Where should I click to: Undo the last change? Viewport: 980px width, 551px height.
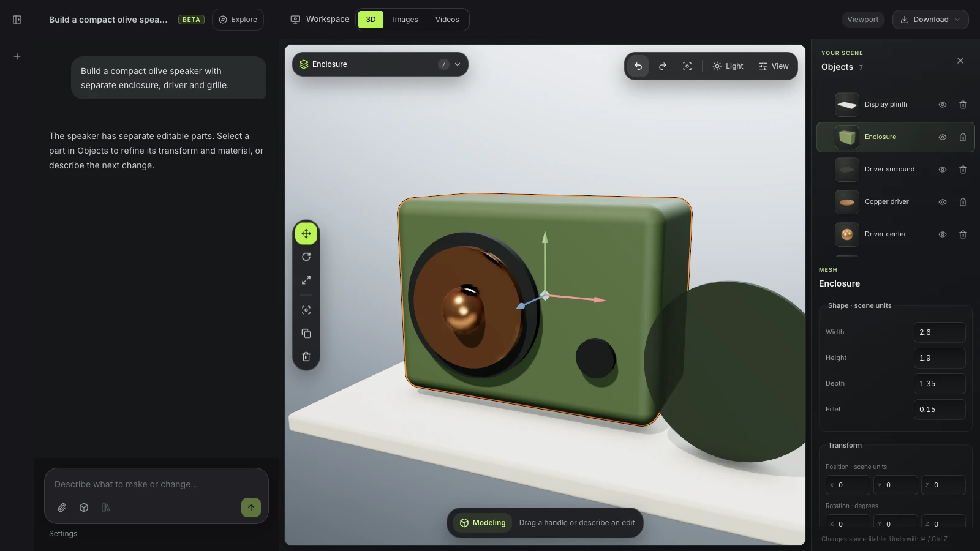[x=638, y=66]
